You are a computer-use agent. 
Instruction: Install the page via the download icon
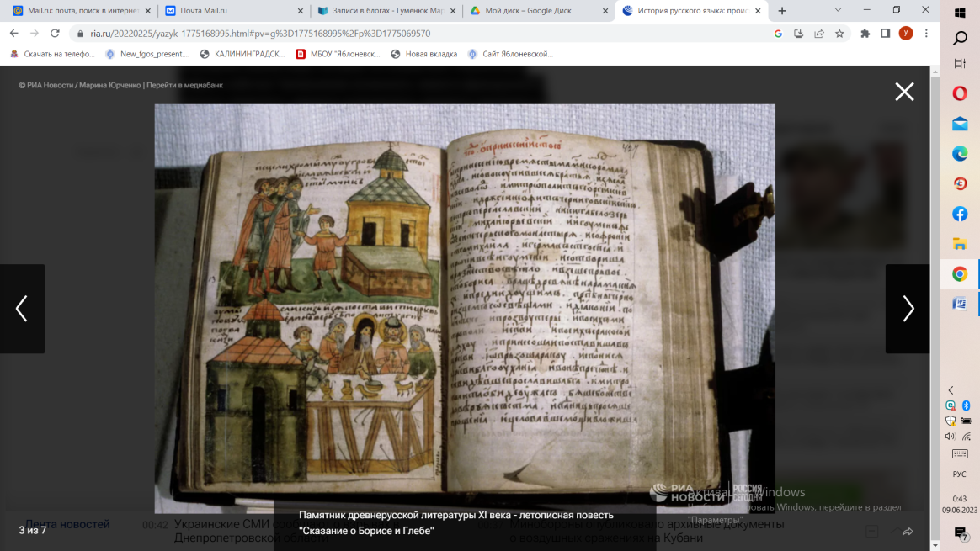coord(799,34)
